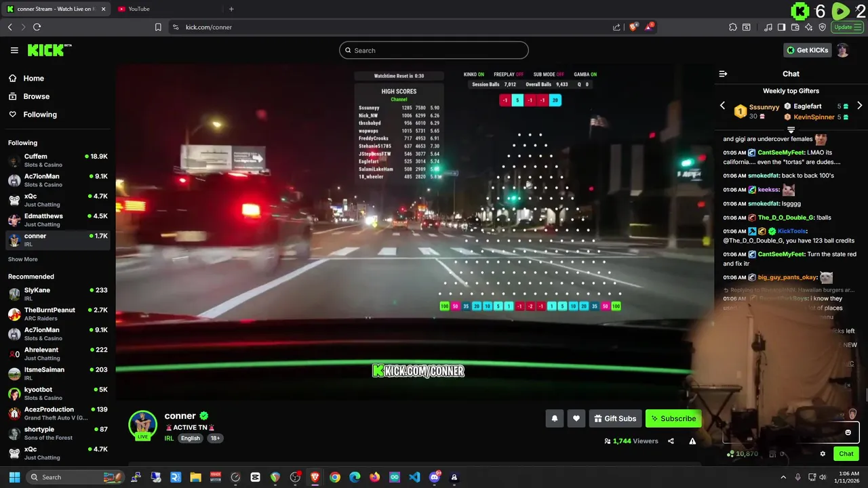Open Visual Studio Code from taskbar

point(414,477)
